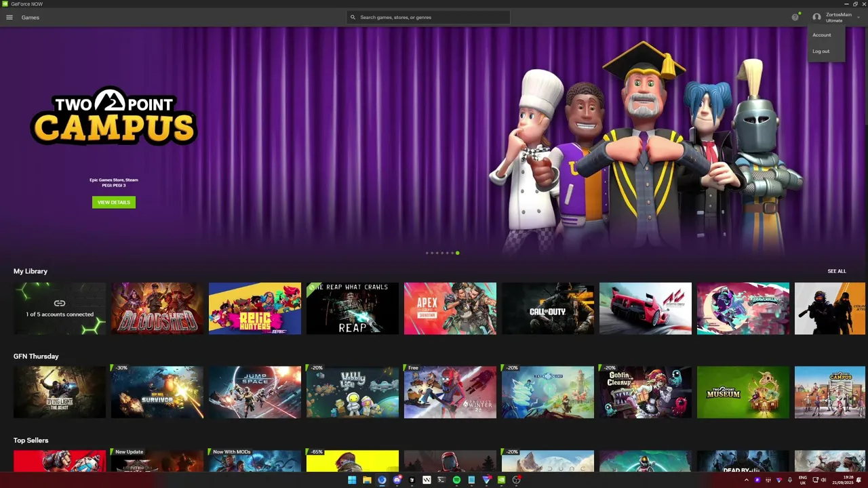Open Spotify from the taskbar

[x=456, y=480]
